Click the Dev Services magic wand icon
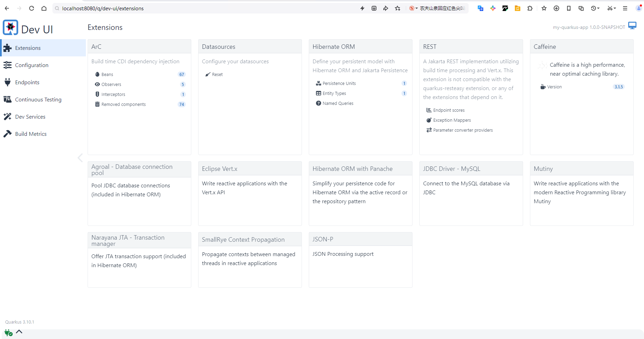This screenshot has width=644, height=339. (x=8, y=117)
